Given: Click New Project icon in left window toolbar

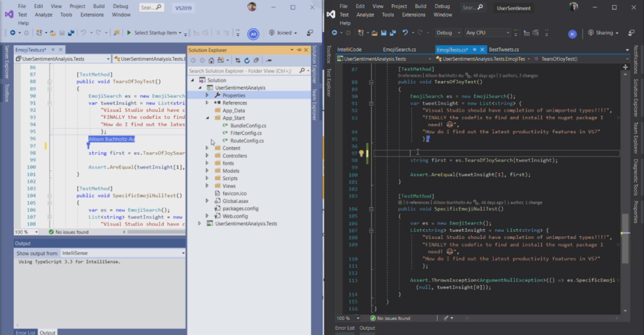Looking at the screenshot, I should [x=39, y=33].
